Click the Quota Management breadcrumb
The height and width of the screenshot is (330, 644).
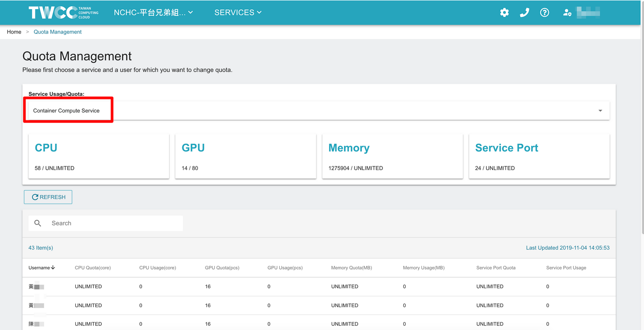58,32
